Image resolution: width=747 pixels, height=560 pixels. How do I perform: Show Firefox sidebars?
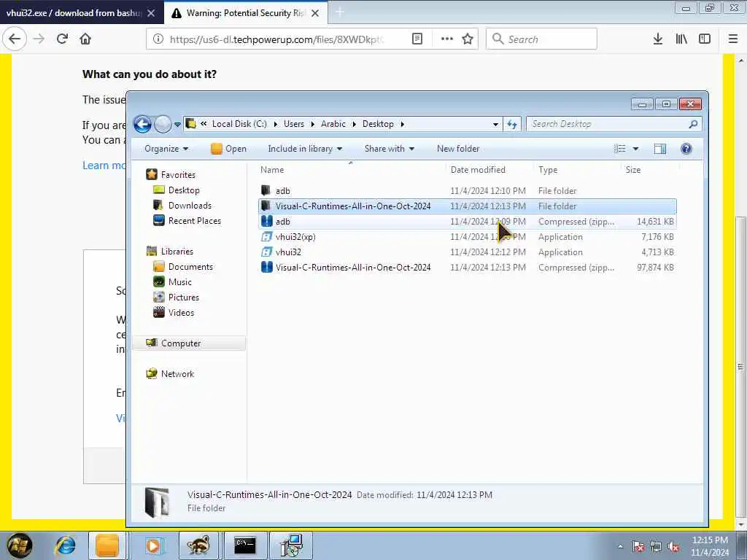click(x=705, y=39)
